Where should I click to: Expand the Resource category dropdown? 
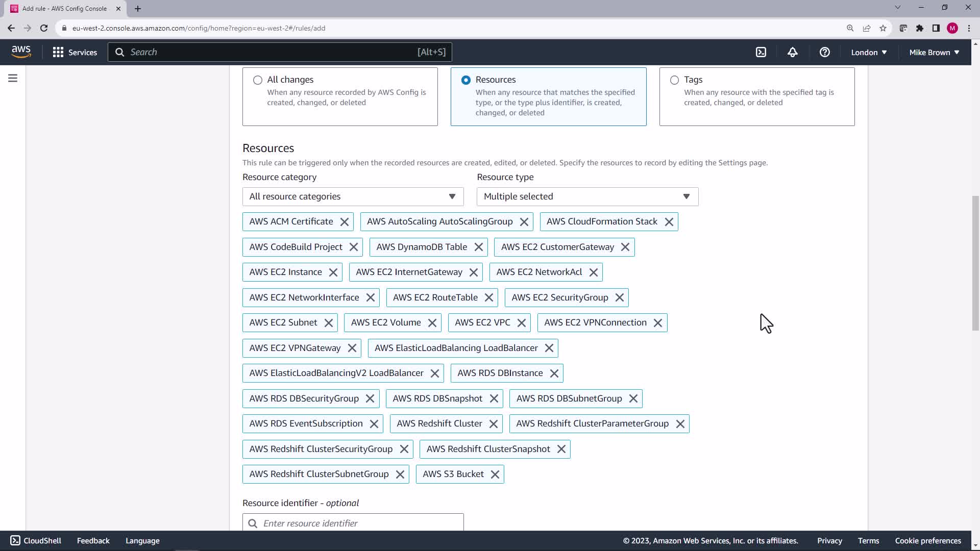coord(353,196)
